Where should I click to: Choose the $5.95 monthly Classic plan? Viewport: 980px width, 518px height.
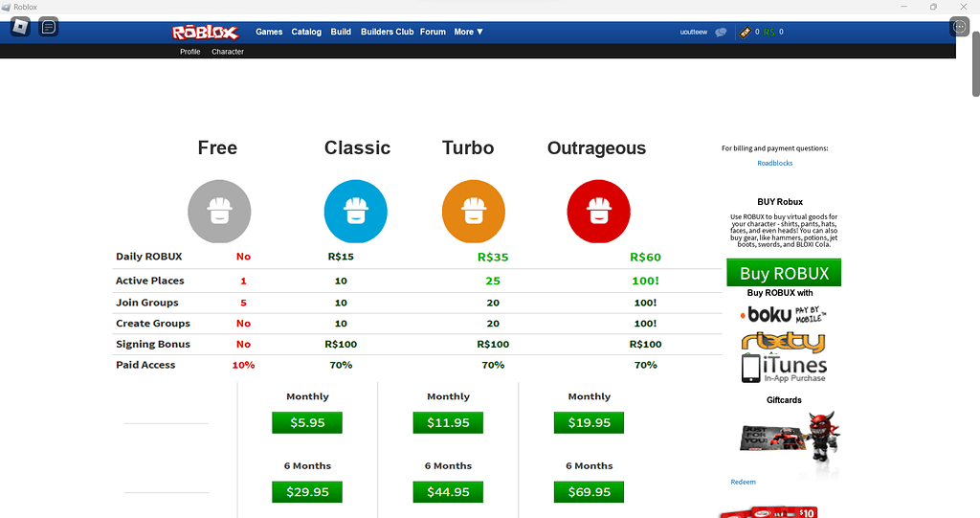tap(307, 422)
